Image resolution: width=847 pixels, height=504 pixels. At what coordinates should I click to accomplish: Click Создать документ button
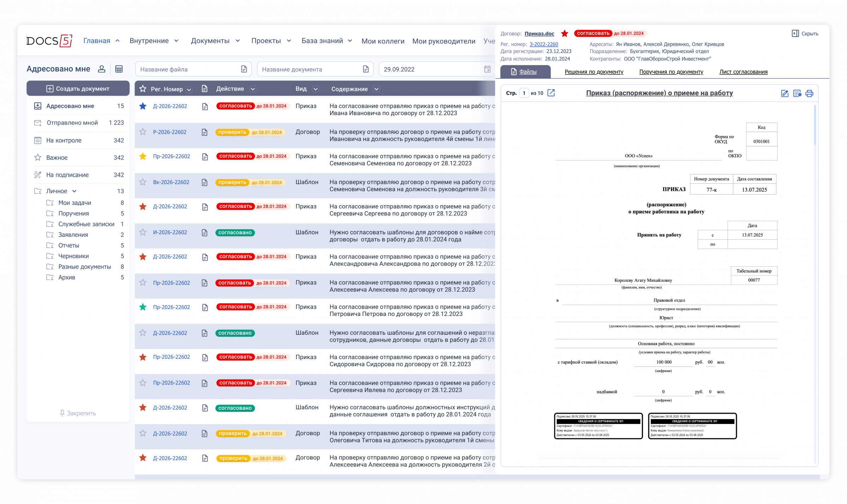(78, 89)
